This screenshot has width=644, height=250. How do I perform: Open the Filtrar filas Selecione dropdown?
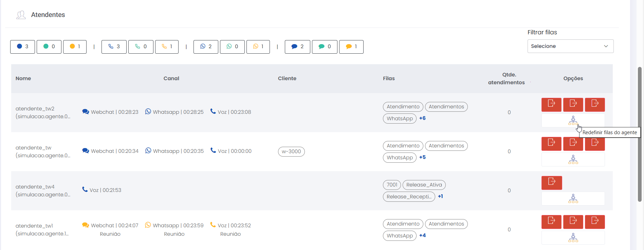click(570, 46)
